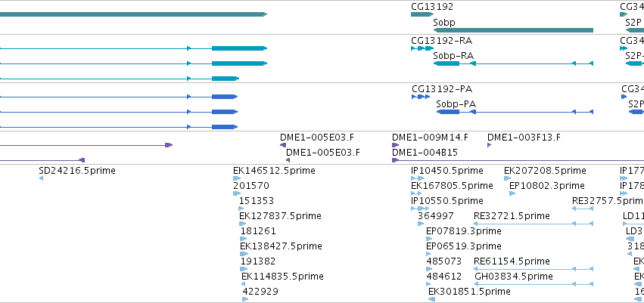Open the EST labeled 484612
644x303 pixels.
[429, 284]
